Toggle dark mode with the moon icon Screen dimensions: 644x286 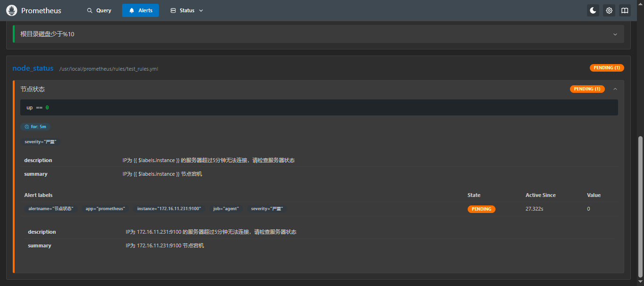point(593,10)
